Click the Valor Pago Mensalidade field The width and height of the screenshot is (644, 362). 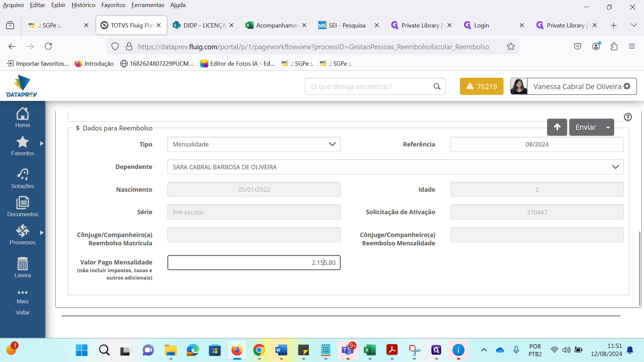(254, 262)
